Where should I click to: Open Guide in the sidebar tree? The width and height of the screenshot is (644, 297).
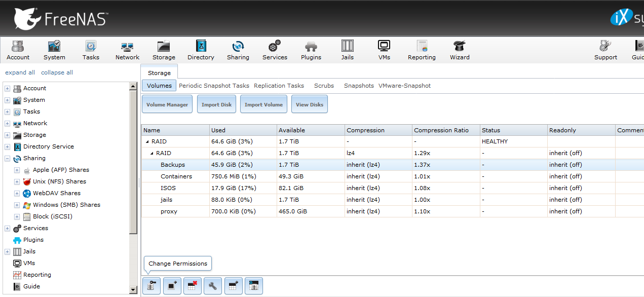[31, 286]
